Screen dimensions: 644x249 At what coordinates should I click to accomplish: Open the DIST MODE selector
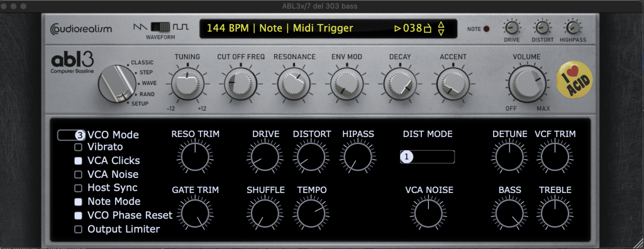(x=427, y=157)
